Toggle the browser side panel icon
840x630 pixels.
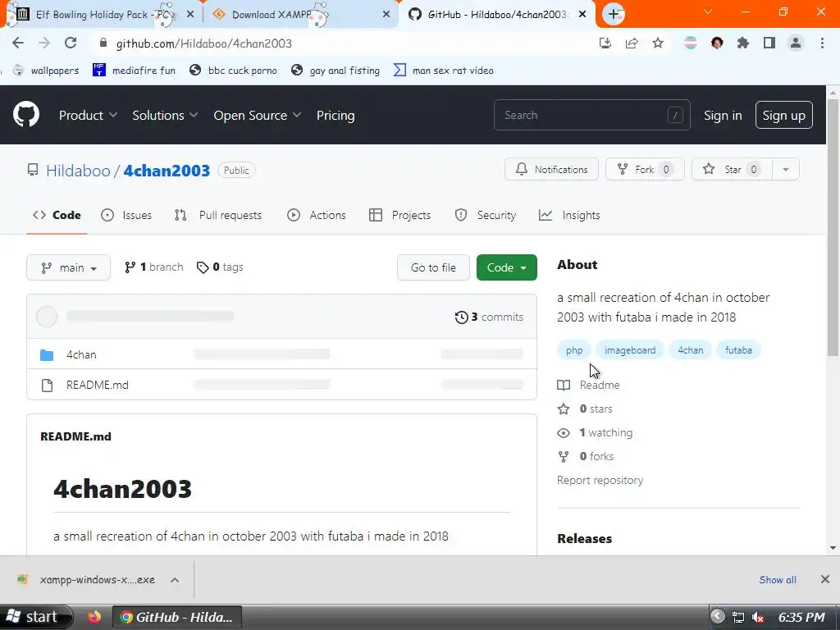(x=769, y=43)
